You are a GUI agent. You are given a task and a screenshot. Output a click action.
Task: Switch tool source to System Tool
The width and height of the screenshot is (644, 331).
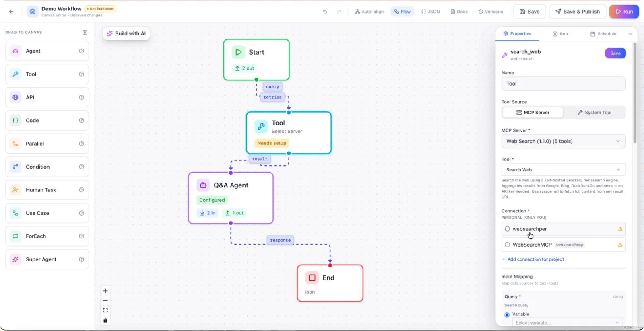[594, 113]
